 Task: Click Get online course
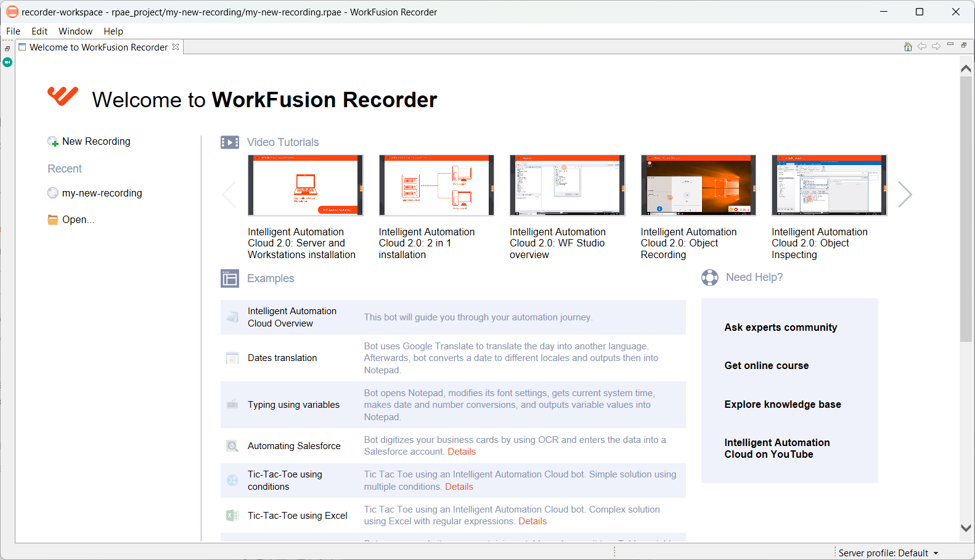point(767,365)
